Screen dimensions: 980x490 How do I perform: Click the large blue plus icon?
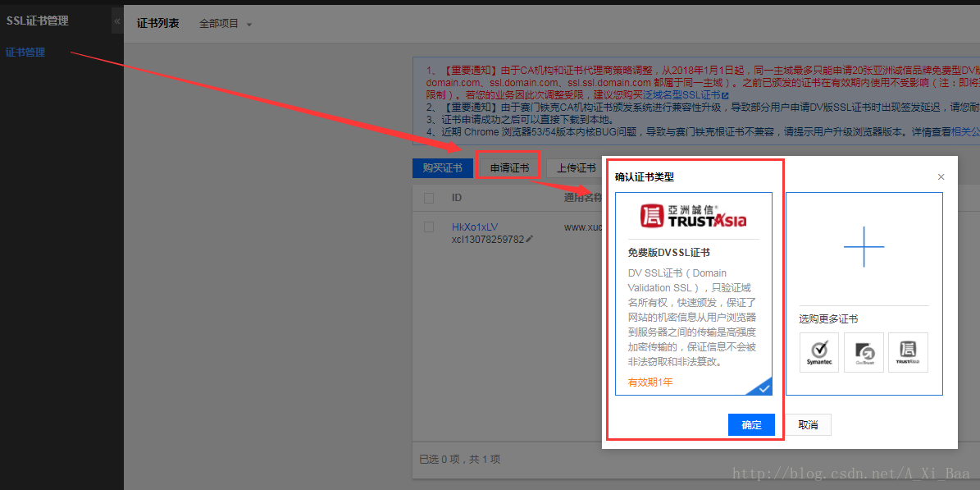click(864, 245)
